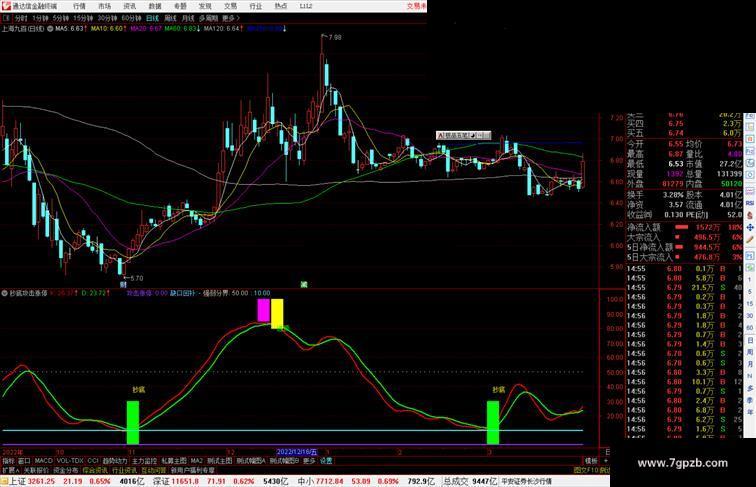756x487 pixels.
Task: Click the highlighted 2022/12/16/五 date label
Action: pyautogui.click(x=297, y=452)
